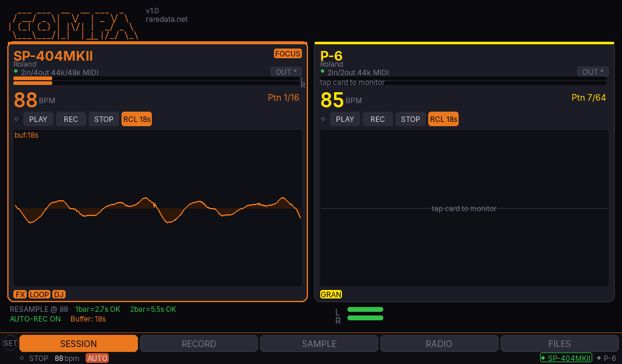Click the bottom L/R green level meter
The height and width of the screenshot is (364, 622).
click(x=365, y=314)
